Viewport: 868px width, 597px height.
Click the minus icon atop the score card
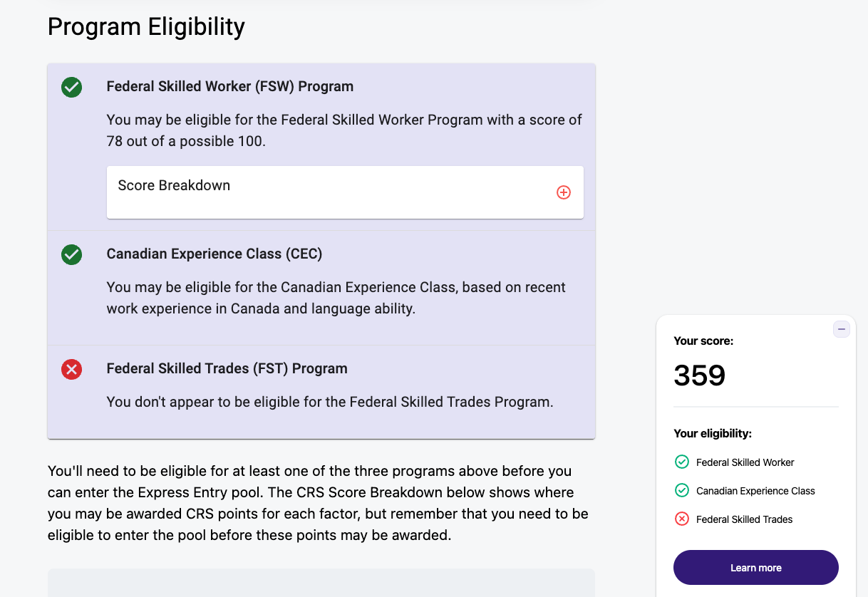[842, 328]
